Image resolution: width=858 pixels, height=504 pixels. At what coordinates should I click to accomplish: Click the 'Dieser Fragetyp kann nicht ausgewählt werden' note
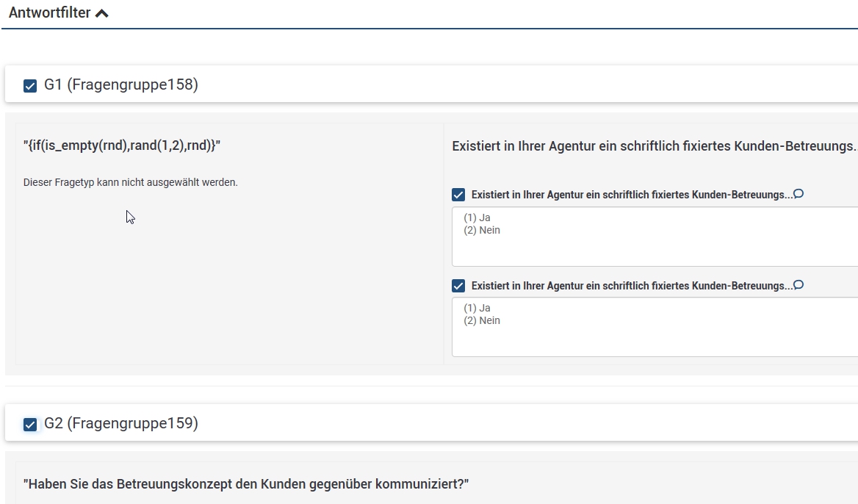pos(131,182)
